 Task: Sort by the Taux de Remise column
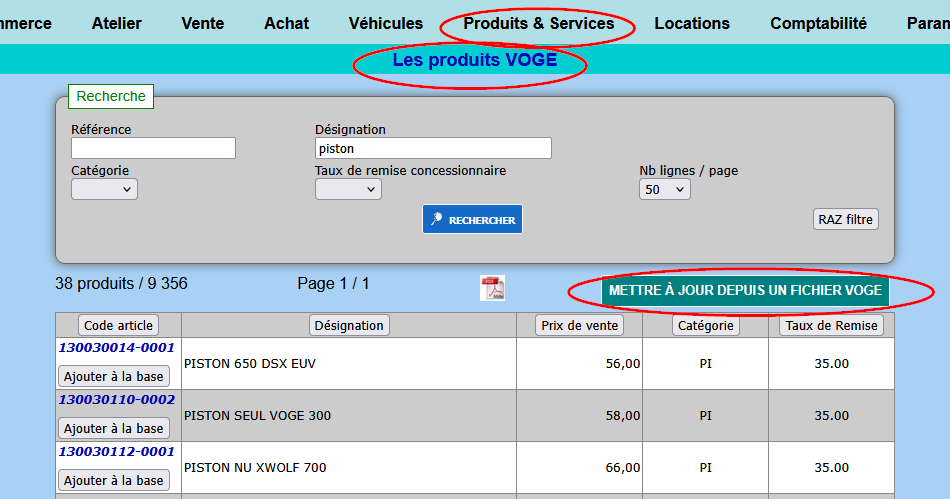(x=830, y=325)
